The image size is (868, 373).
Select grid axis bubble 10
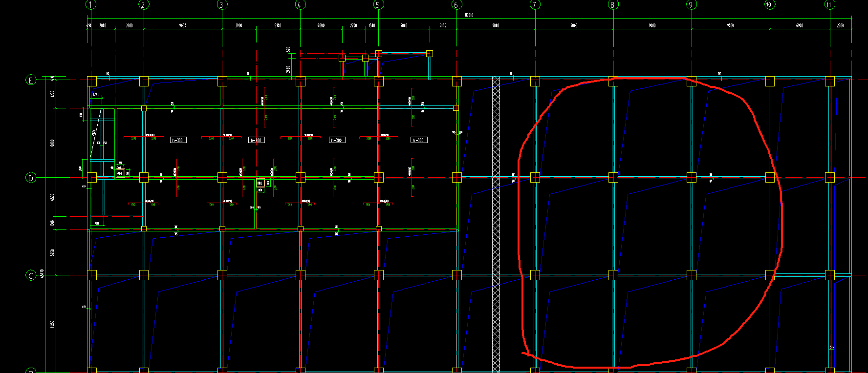769,4
